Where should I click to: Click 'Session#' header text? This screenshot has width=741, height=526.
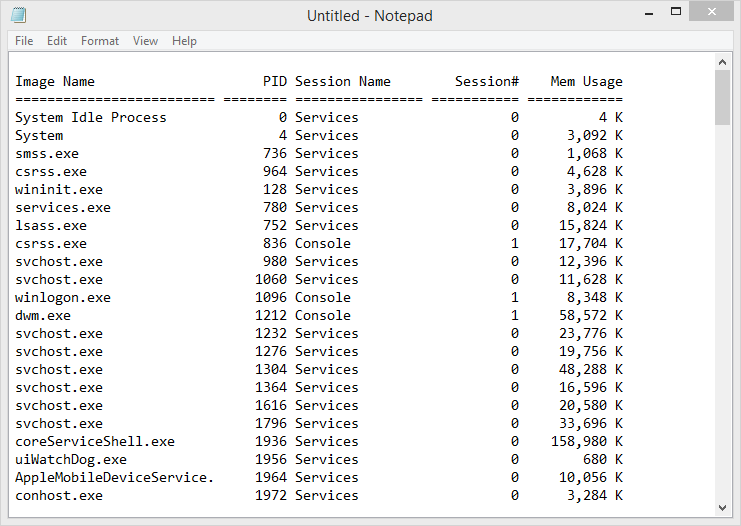tap(487, 81)
